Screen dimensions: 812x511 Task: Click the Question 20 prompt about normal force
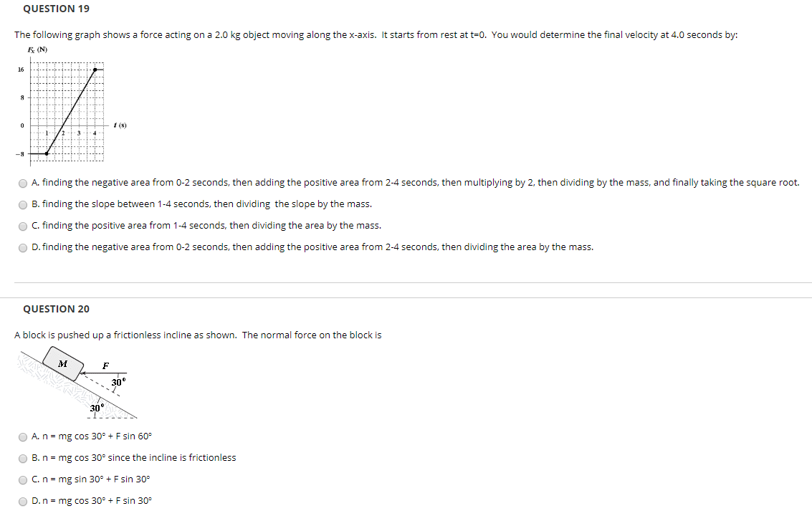(x=198, y=335)
